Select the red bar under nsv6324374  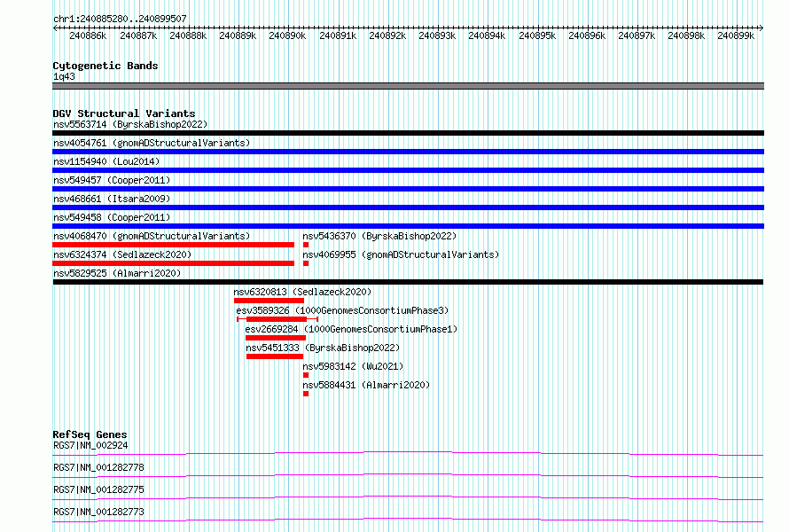[x=173, y=263]
